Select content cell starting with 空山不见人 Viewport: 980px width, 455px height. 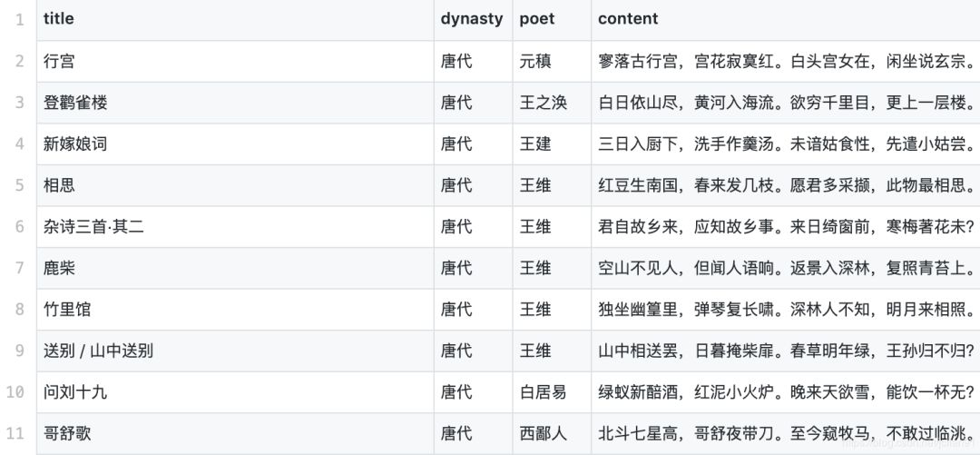click(786, 268)
